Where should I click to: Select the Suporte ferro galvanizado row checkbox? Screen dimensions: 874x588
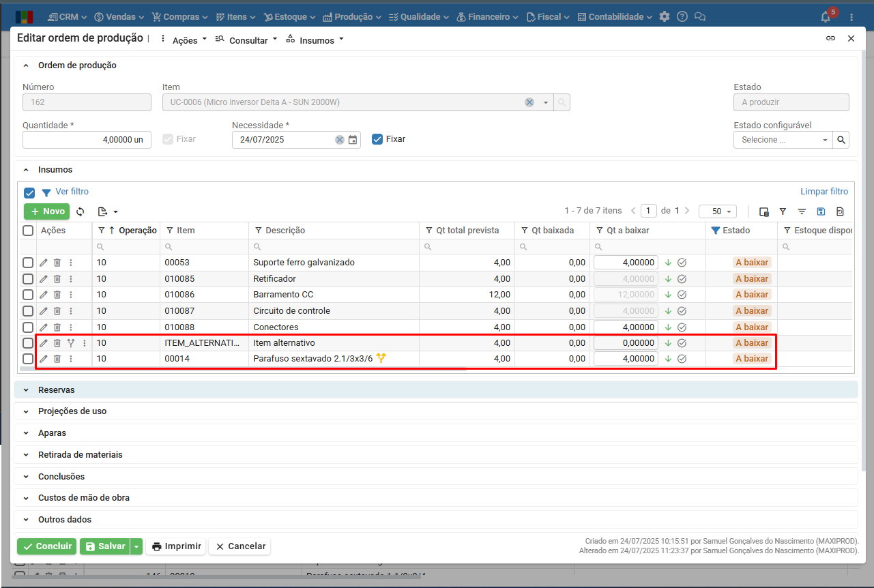[x=28, y=263]
